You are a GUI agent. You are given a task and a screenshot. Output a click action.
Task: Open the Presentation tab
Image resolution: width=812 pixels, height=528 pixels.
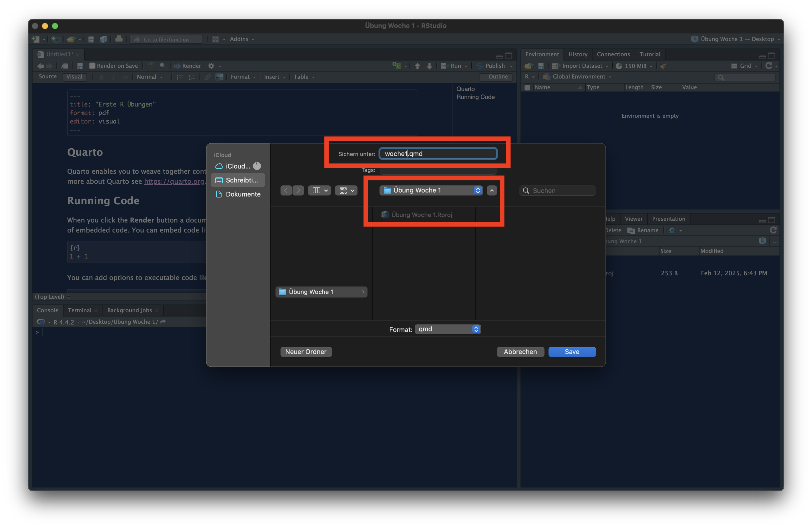(x=668, y=219)
